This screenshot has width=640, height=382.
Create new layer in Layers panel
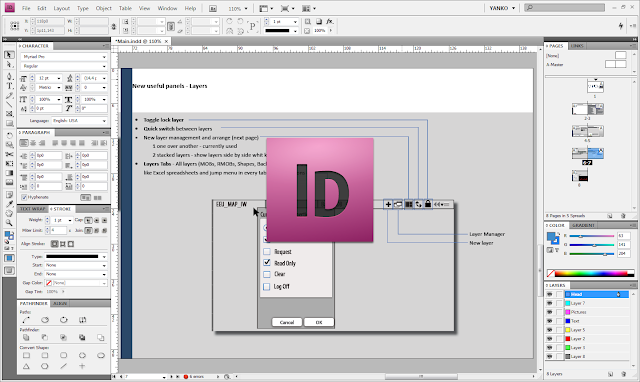pyautogui.click(x=610, y=374)
